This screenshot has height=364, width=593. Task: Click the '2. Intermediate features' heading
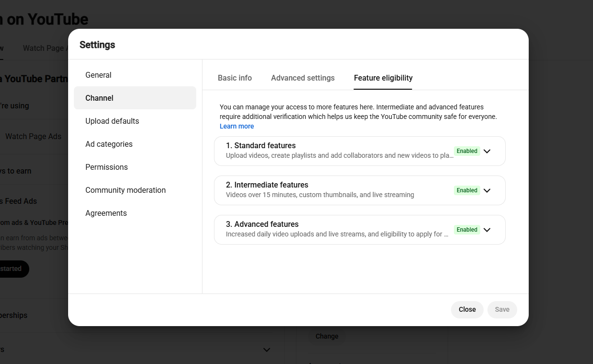267,185
